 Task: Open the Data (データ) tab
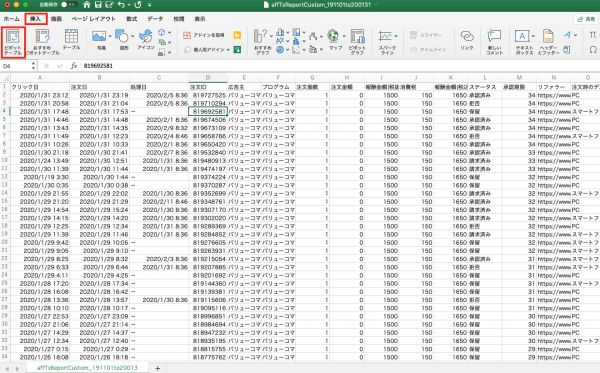[x=155, y=19]
